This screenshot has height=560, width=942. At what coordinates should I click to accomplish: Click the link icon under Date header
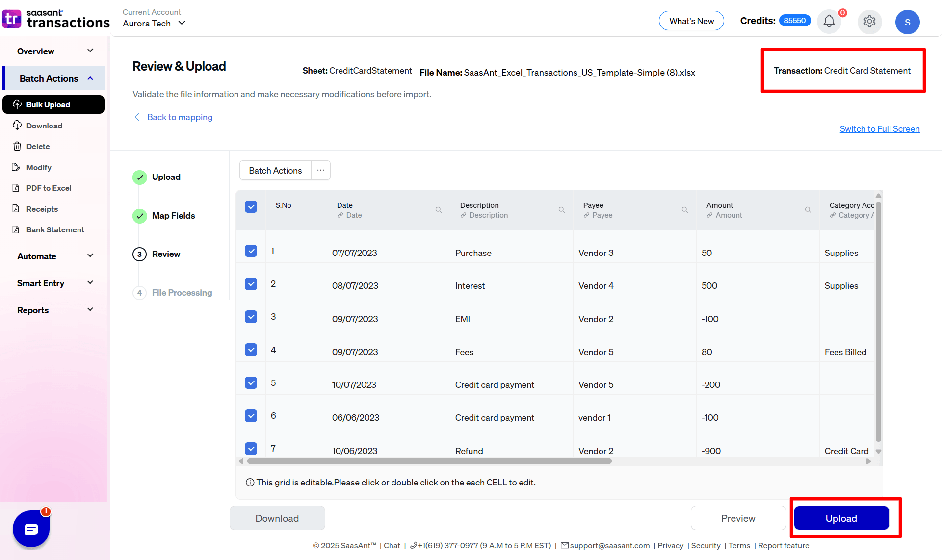point(340,215)
